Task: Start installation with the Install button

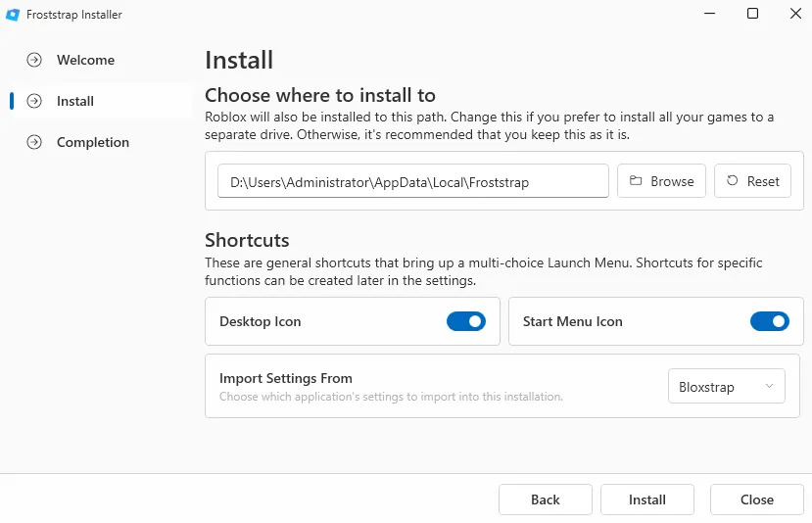Action: [x=646, y=499]
